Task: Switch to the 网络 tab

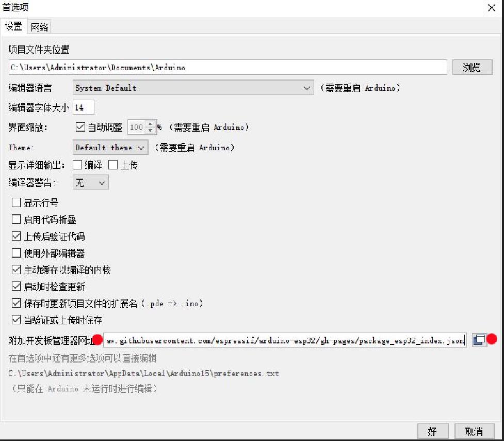Action: 40,27
